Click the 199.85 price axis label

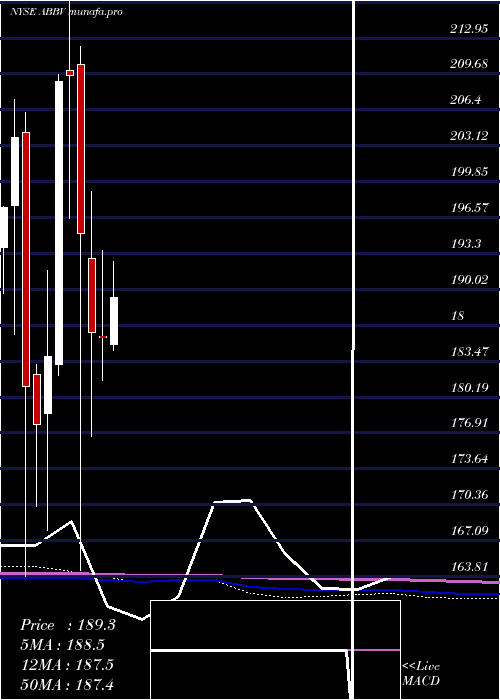tap(469, 172)
